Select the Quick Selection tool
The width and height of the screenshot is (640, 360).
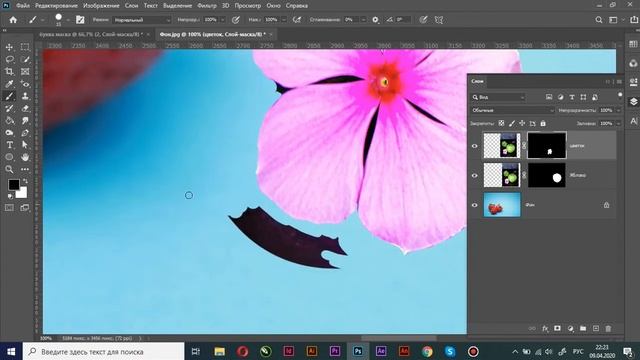25,59
